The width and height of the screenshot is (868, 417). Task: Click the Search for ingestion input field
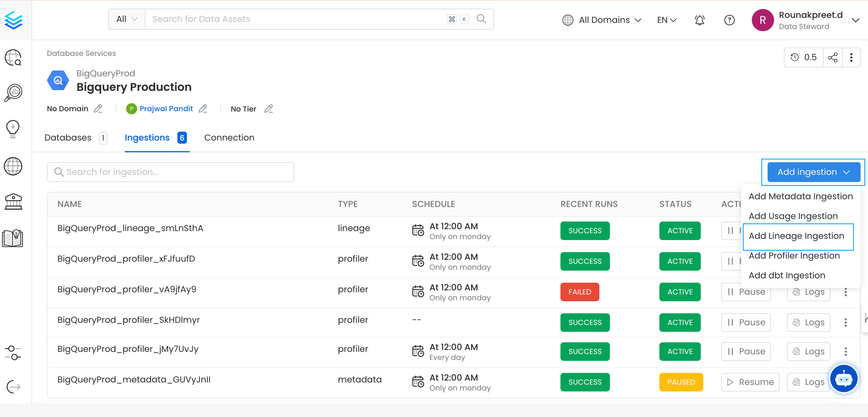pos(170,172)
